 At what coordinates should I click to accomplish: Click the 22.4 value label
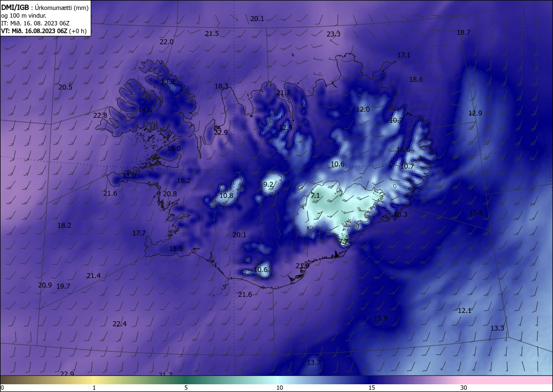point(119,323)
